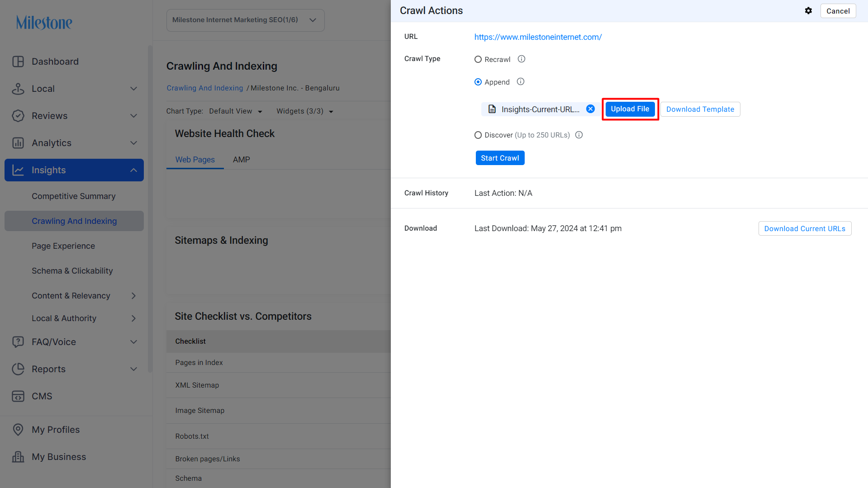The width and height of the screenshot is (868, 488).
Task: Click the Start Crawl button
Action: click(x=500, y=158)
